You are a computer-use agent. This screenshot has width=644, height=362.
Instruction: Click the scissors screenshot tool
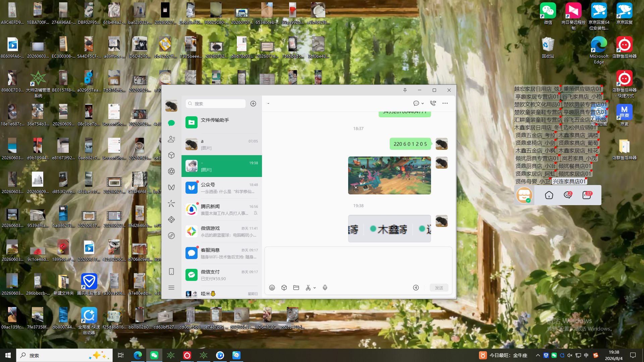[x=308, y=288]
